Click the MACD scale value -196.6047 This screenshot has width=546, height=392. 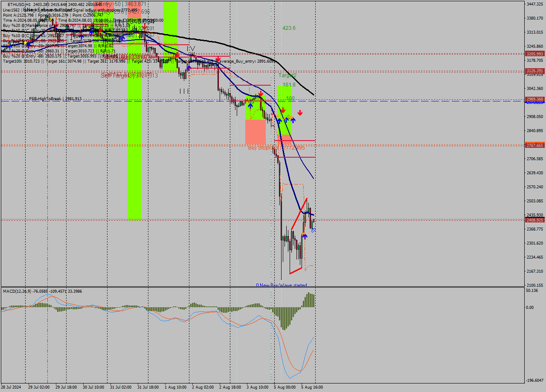point(535,380)
